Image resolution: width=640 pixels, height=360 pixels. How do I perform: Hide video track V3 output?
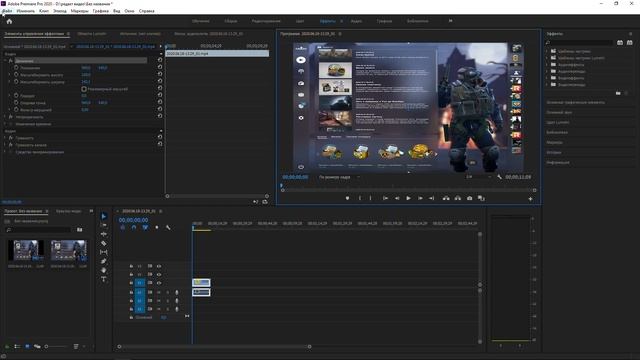(159, 266)
